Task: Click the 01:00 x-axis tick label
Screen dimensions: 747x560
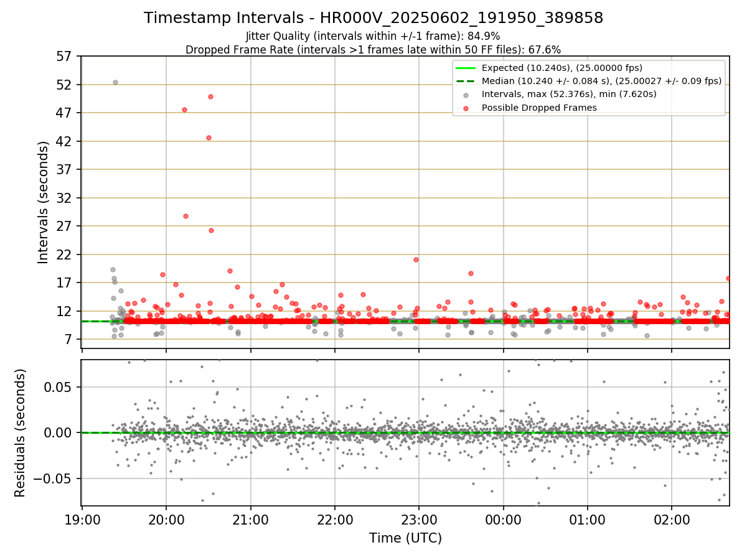Action: click(x=588, y=519)
